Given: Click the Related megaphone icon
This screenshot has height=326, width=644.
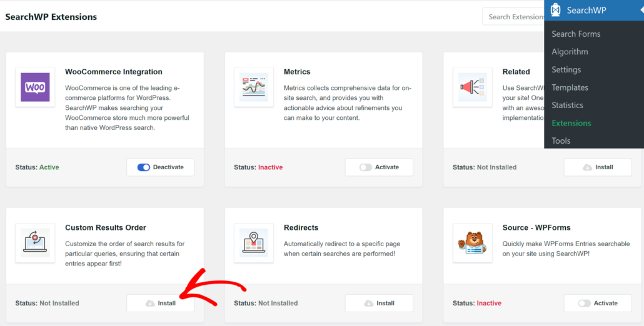Looking at the screenshot, I should (472, 87).
